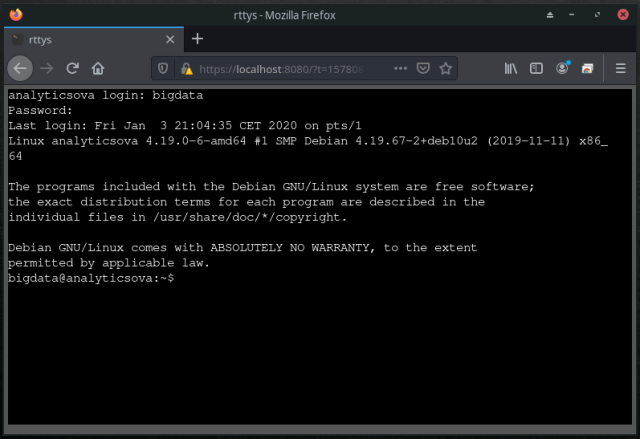Open a new tab with the plus
Viewport: 640px width, 439px height.
198,39
